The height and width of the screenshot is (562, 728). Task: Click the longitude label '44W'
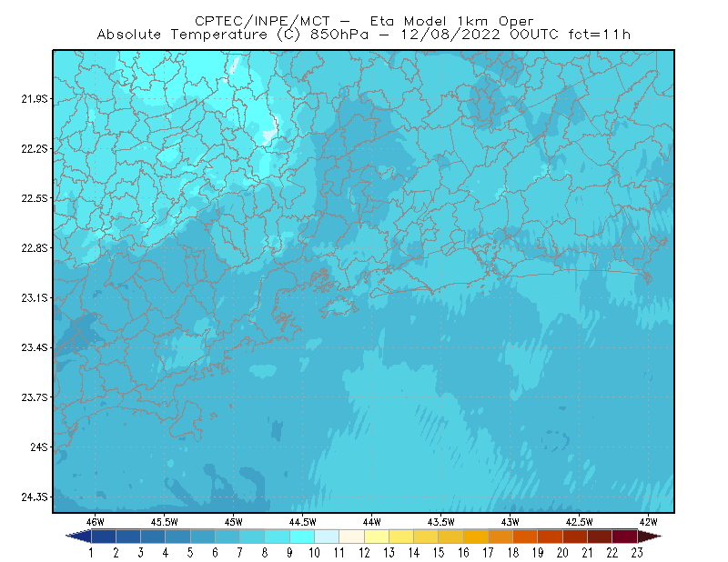[372, 522]
